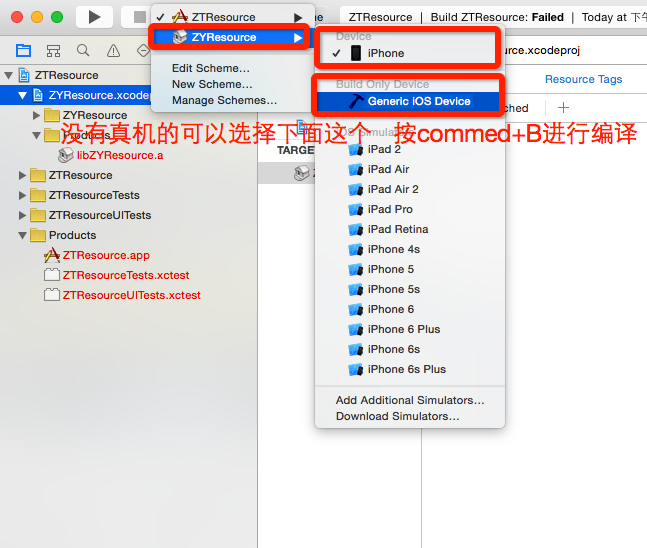The image size is (647, 548).
Task: Click Download Simulators… entry
Action: click(x=397, y=416)
